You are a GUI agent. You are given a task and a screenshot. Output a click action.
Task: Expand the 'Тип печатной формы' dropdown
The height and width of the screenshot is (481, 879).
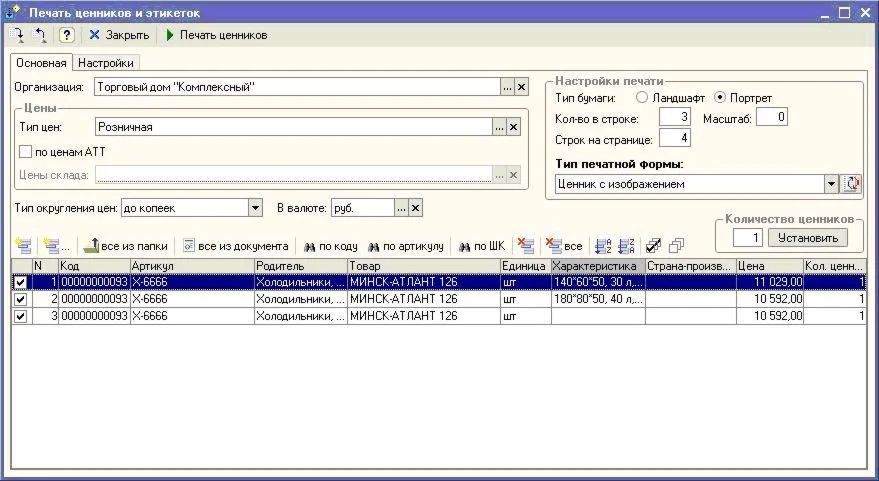(x=831, y=184)
